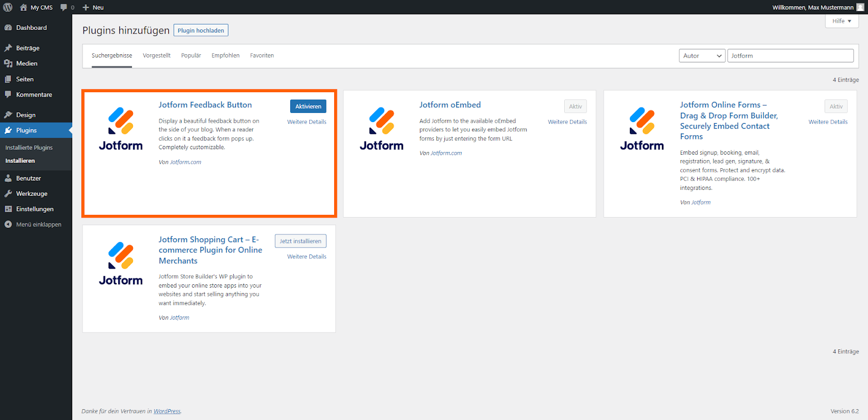The image size is (868, 420).
Task: Click the Benutzer user icon
Action: tap(8, 178)
